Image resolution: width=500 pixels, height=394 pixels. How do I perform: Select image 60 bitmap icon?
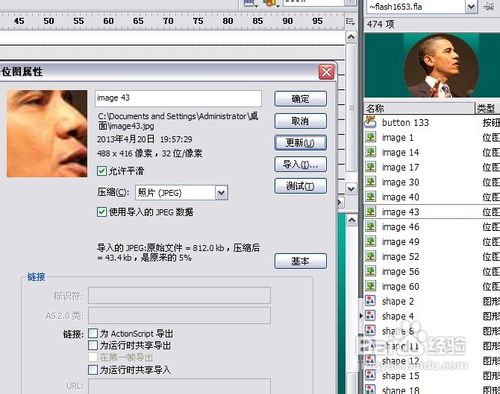370,286
